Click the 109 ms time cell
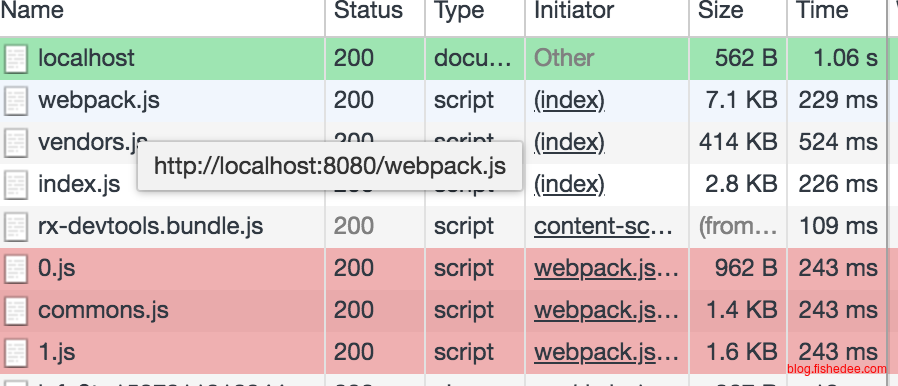 coord(838,227)
